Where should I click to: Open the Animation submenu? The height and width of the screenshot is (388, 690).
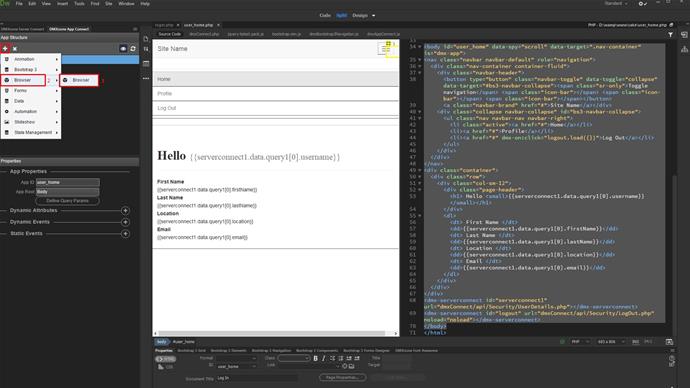tap(31, 59)
